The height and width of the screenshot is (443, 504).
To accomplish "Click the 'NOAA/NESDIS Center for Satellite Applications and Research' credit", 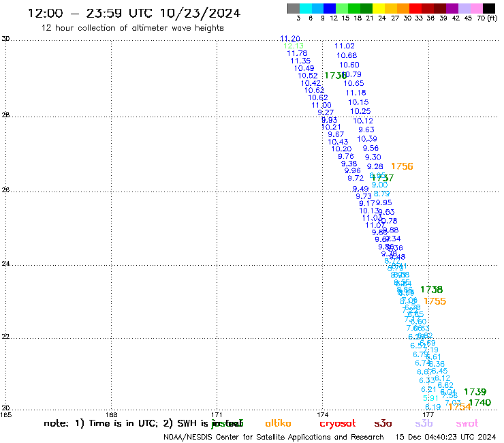I will (274, 437).
